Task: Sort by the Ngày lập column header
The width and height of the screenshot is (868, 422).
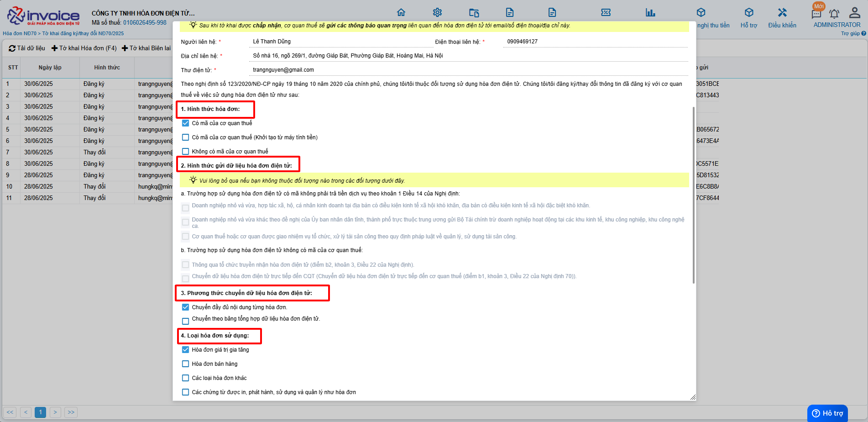Action: 50,68
